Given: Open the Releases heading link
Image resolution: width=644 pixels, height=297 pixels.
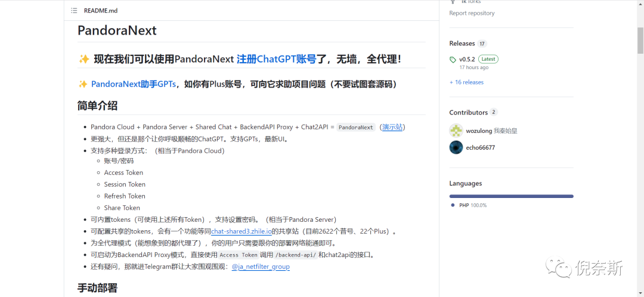Looking at the screenshot, I should point(462,44).
